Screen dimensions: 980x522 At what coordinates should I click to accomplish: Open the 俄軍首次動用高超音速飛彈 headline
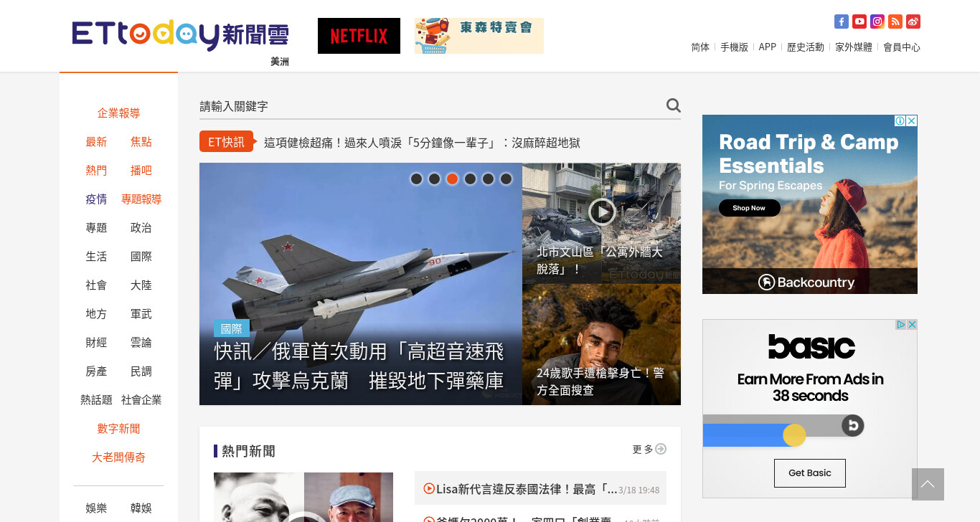point(359,366)
